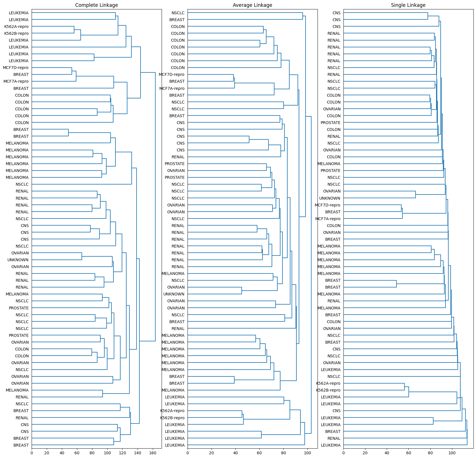
Task: Select K562A-repro label in Average Linkage plot
Action: click(x=172, y=411)
